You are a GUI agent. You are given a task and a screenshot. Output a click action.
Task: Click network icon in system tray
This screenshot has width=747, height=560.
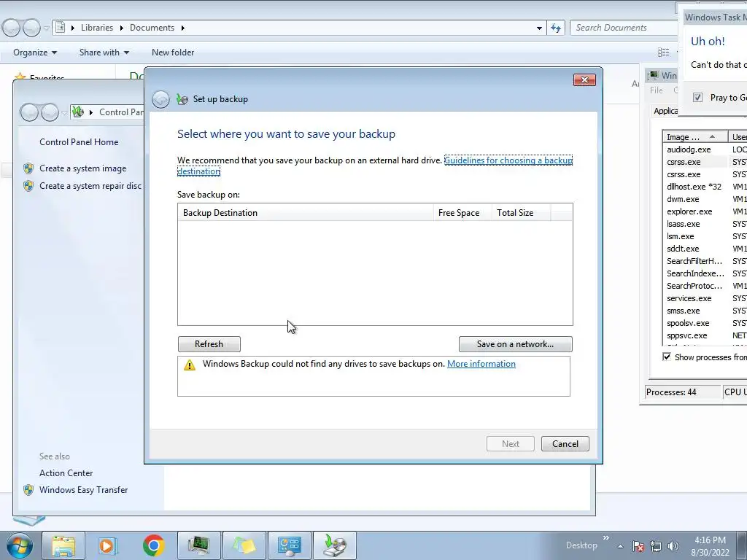coord(656,546)
